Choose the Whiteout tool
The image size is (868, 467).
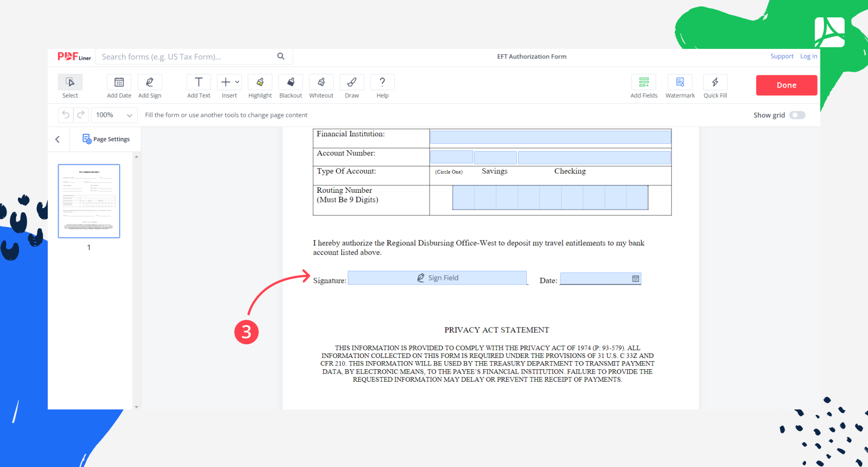pos(321,87)
